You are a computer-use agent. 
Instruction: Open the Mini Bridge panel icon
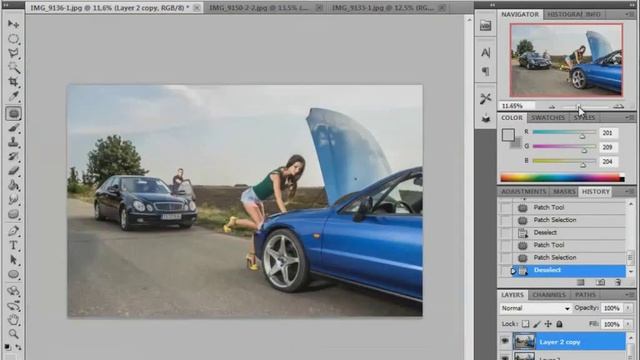tap(485, 26)
